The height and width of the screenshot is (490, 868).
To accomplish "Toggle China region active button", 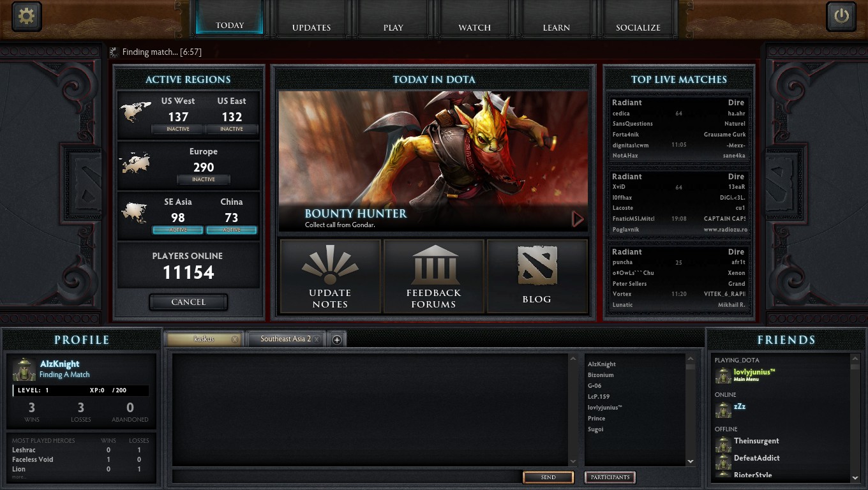I will coord(232,230).
